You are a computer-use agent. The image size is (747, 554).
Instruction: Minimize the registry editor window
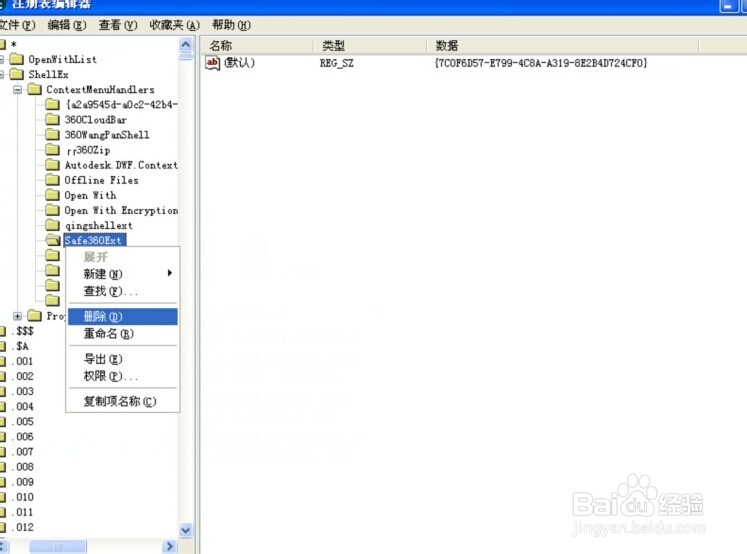727,6
